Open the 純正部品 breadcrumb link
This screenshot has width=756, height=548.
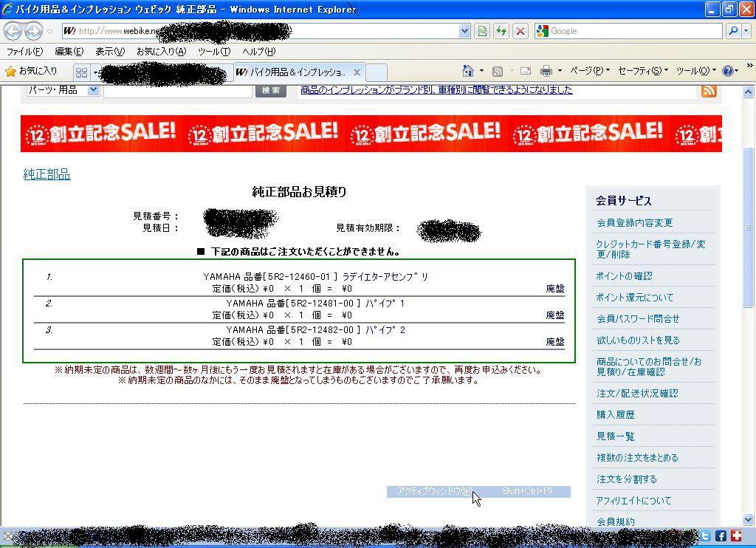(x=47, y=174)
